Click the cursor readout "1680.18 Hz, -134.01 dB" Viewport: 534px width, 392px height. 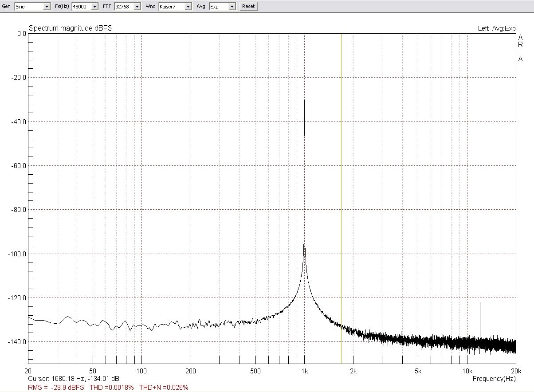click(85, 379)
